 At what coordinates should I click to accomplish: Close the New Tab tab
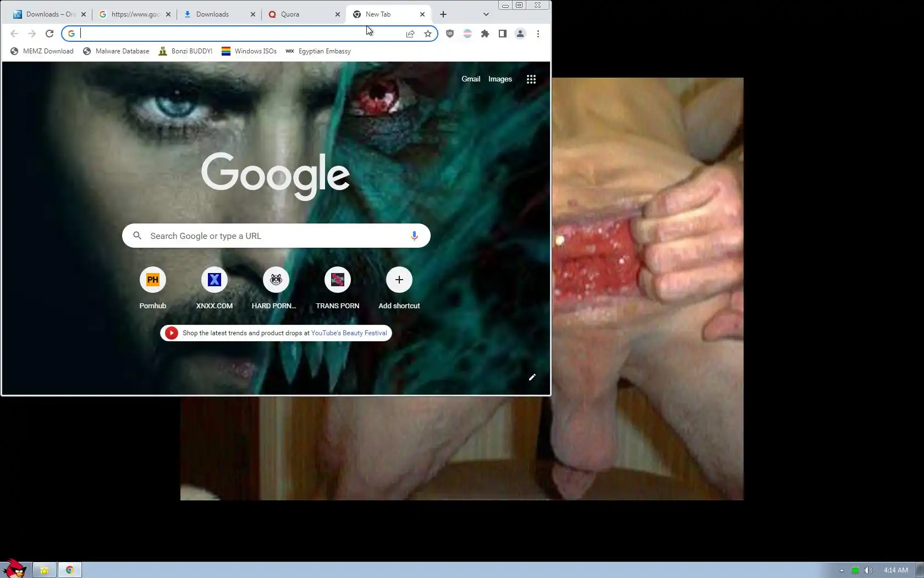pyautogui.click(x=422, y=14)
